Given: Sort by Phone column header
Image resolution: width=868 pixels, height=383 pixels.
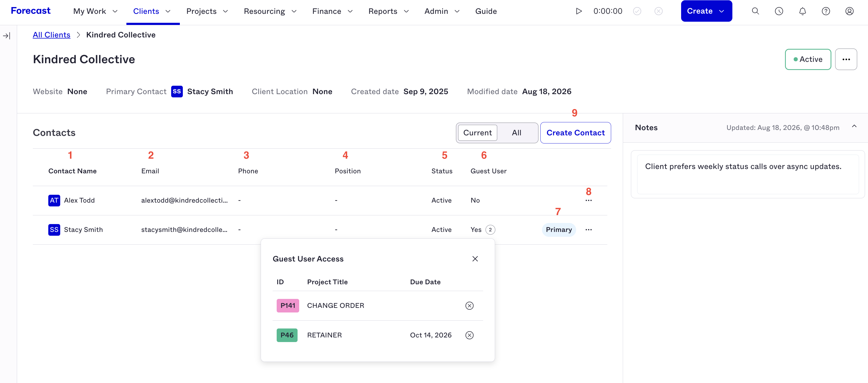Looking at the screenshot, I should click(x=248, y=171).
